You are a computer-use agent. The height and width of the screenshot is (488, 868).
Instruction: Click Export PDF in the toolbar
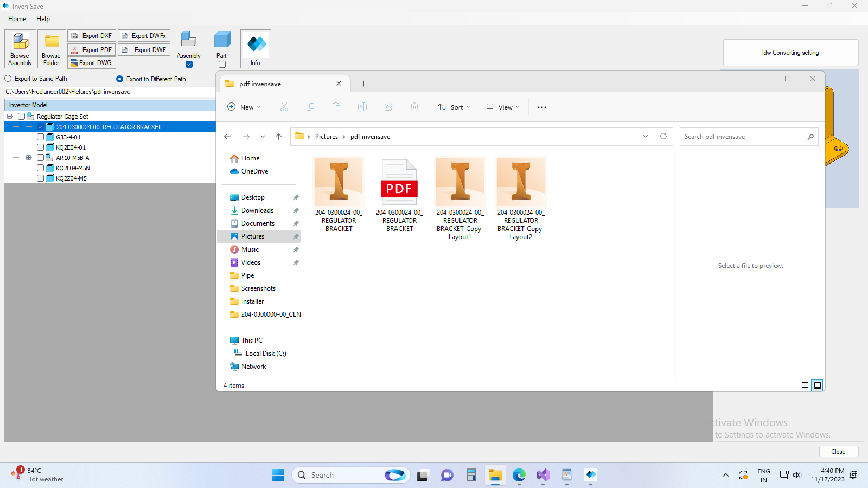coord(92,49)
